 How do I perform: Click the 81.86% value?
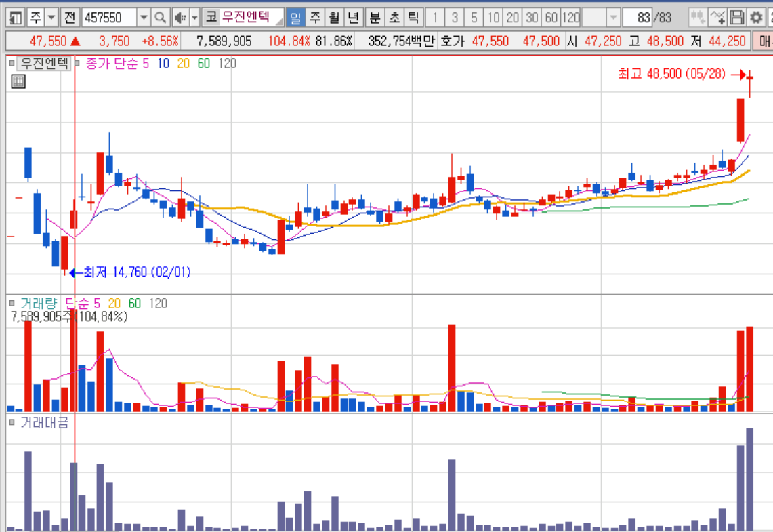coord(334,41)
